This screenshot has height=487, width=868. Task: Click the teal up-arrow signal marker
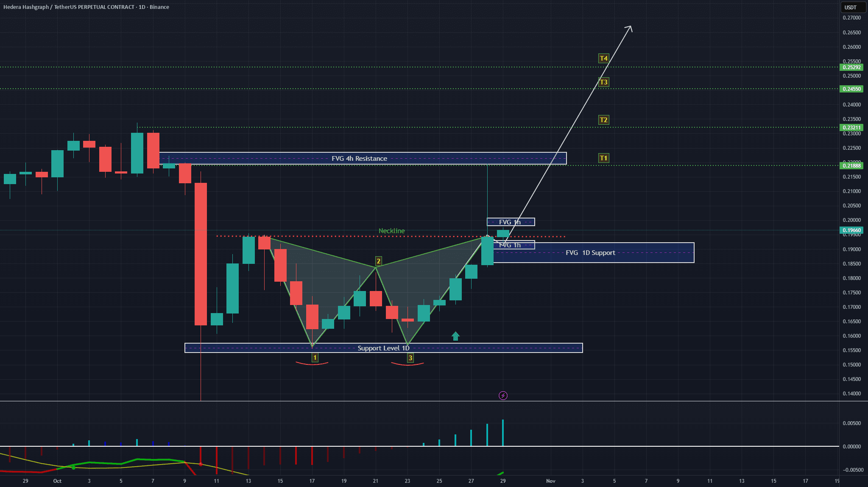click(455, 336)
